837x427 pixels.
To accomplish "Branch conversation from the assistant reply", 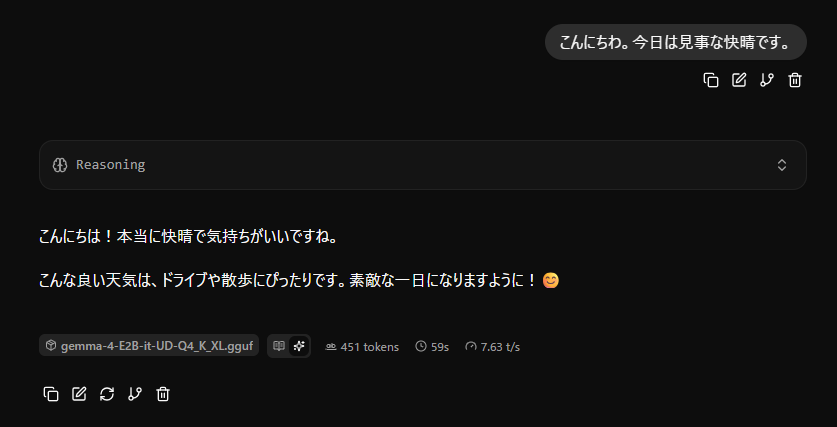I will point(135,394).
